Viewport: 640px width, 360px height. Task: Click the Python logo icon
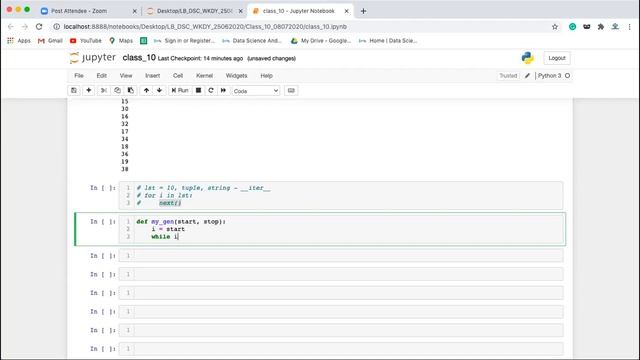click(x=527, y=58)
